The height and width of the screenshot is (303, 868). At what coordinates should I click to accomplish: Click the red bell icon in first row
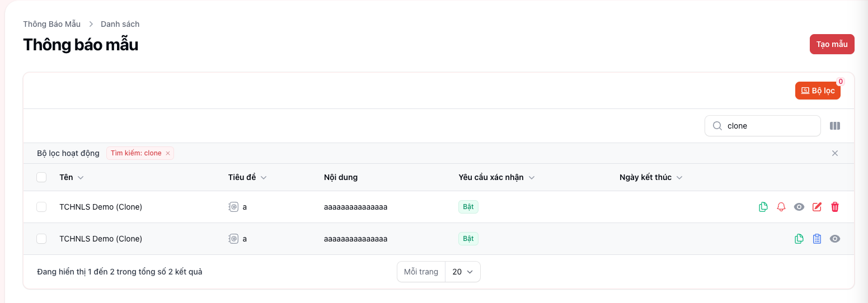(781, 207)
